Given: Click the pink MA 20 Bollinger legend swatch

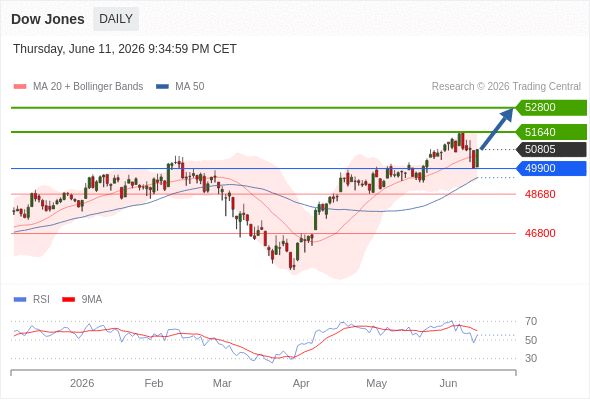Looking at the screenshot, I should pos(20,87).
